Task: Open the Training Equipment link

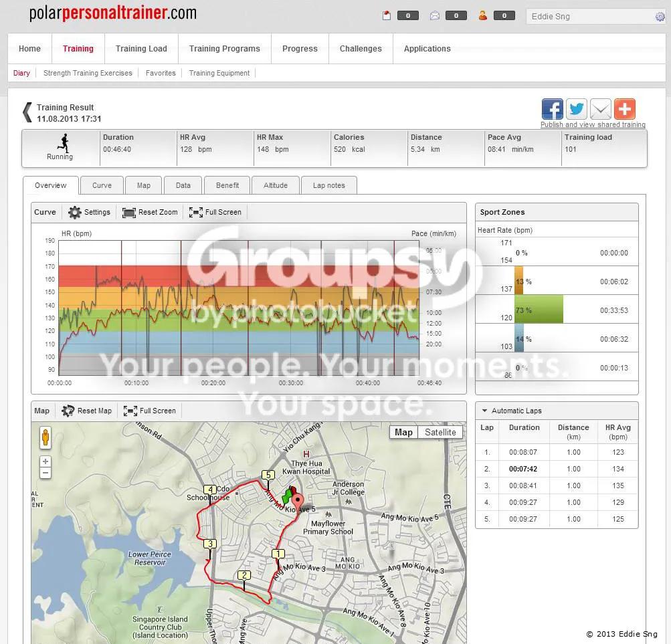Action: [x=219, y=73]
